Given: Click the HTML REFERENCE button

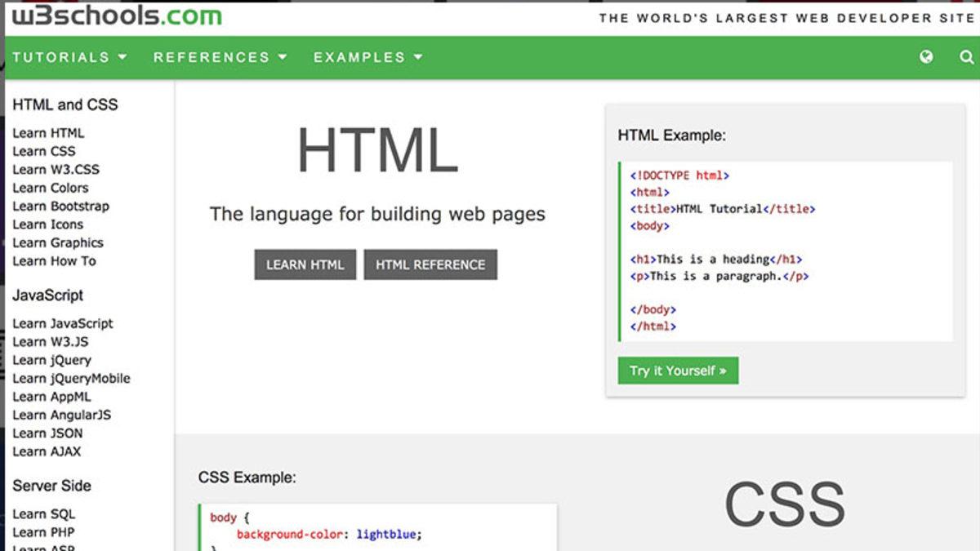Looking at the screenshot, I should point(430,264).
